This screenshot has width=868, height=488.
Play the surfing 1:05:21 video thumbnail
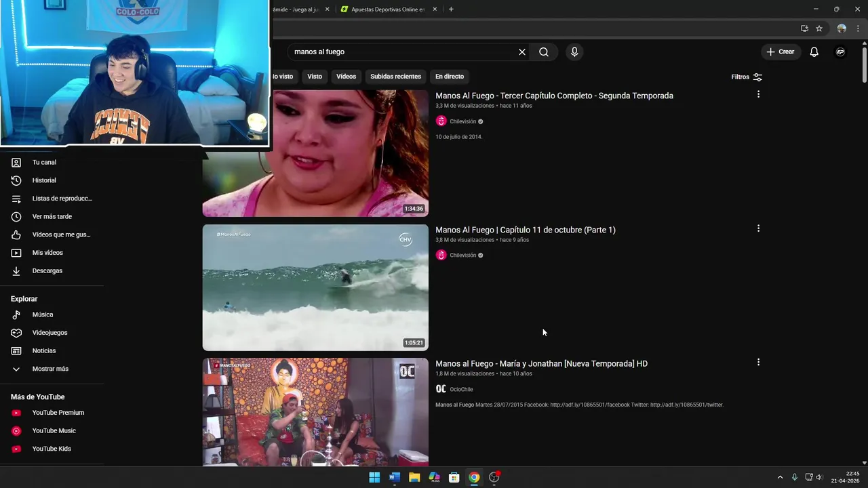315,287
